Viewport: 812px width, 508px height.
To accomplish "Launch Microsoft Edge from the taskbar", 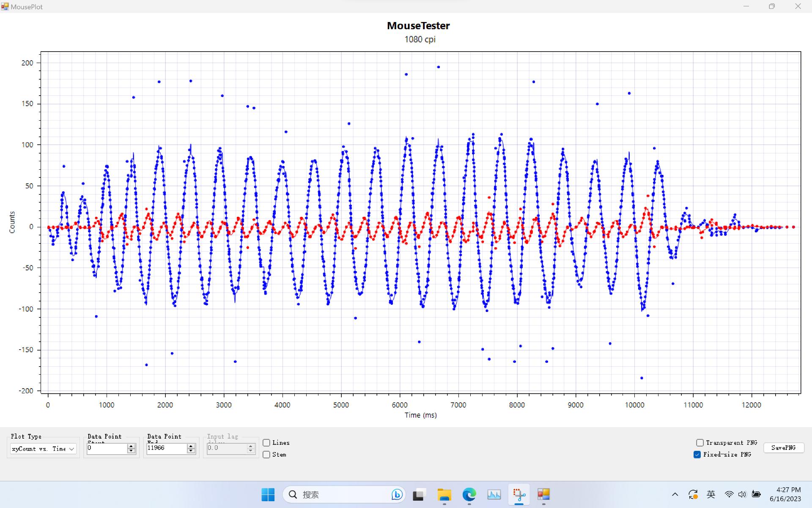I will (x=469, y=494).
